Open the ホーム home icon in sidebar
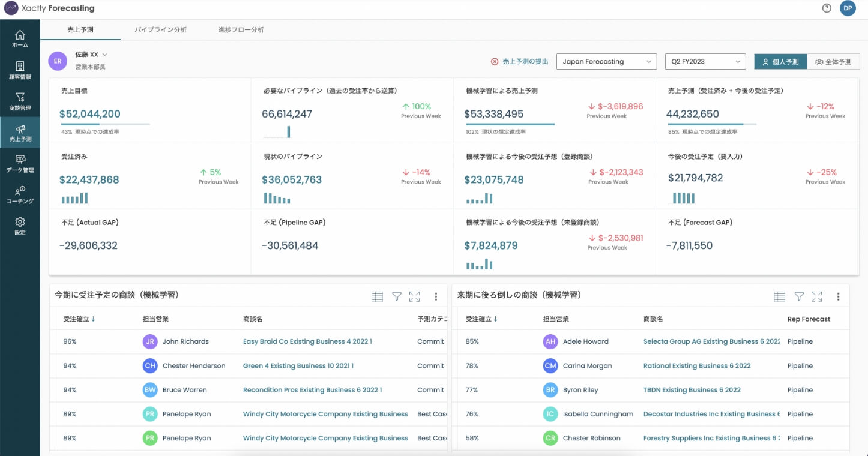The image size is (868, 456). coord(20,38)
